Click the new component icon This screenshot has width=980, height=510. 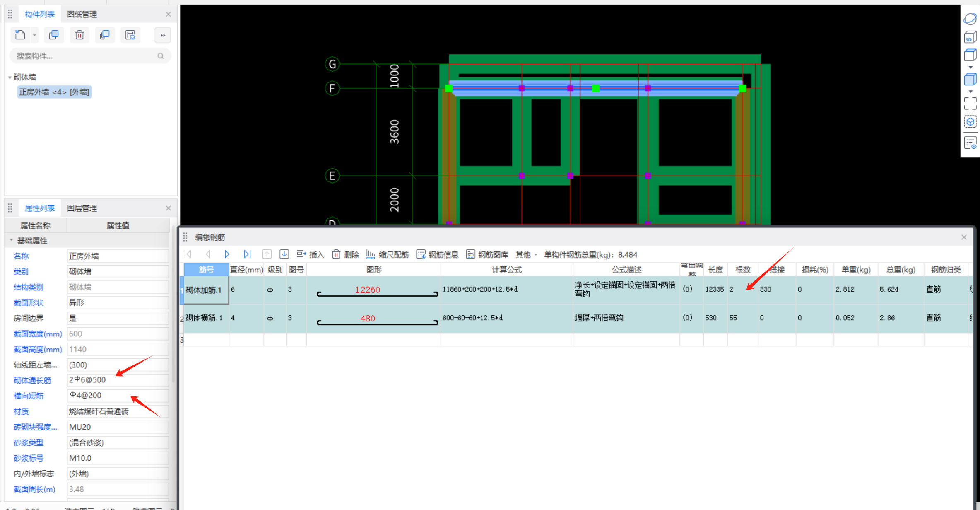[x=20, y=35]
